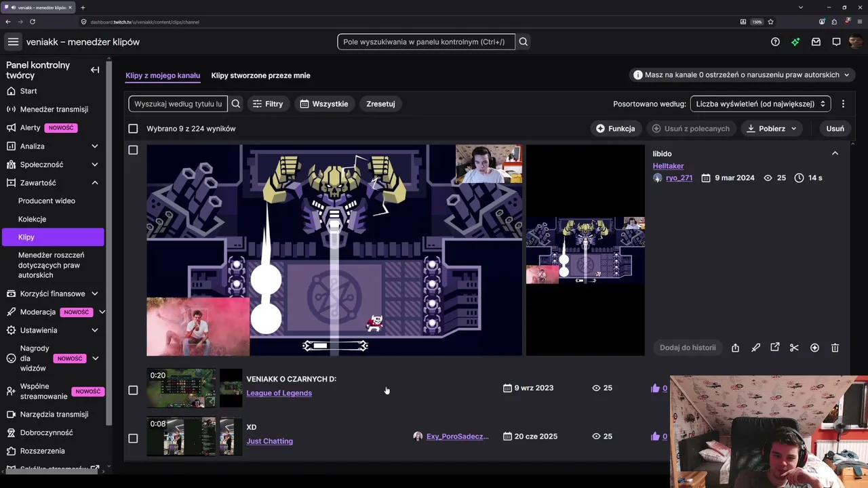Open the Helltaker category link
This screenshot has height=488, width=868.
tap(668, 166)
